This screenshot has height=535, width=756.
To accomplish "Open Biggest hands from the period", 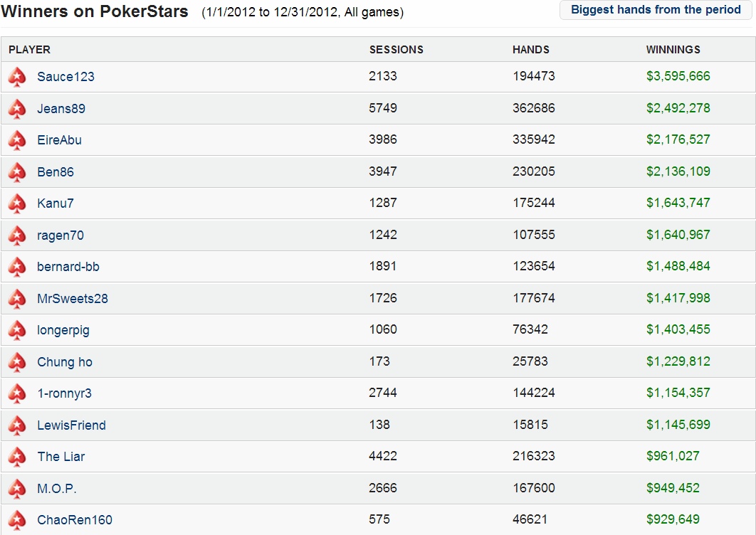I will click(655, 10).
